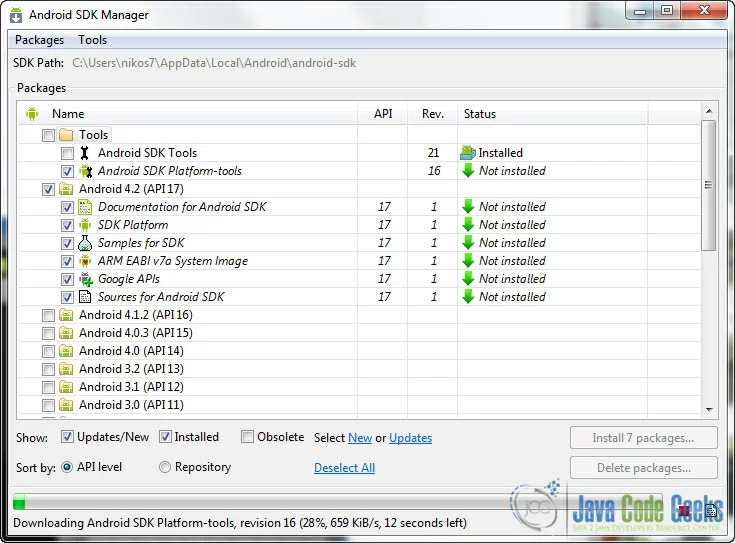735x543 pixels.
Task: Click the Delete packages button
Action: pyautogui.click(x=644, y=468)
